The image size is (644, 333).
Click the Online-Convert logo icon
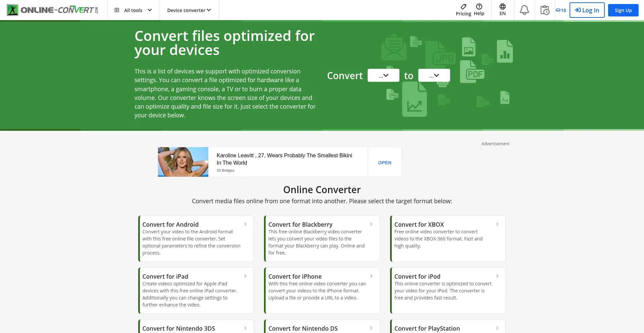pos(13,10)
